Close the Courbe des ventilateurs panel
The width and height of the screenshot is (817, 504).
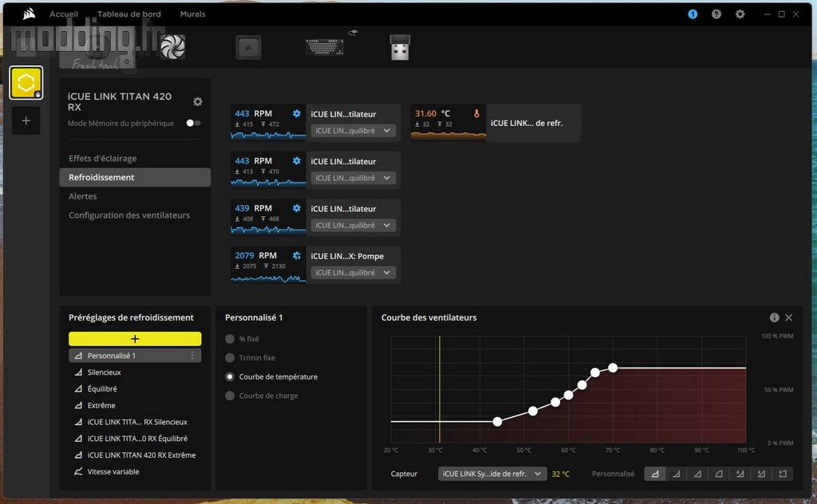point(789,317)
